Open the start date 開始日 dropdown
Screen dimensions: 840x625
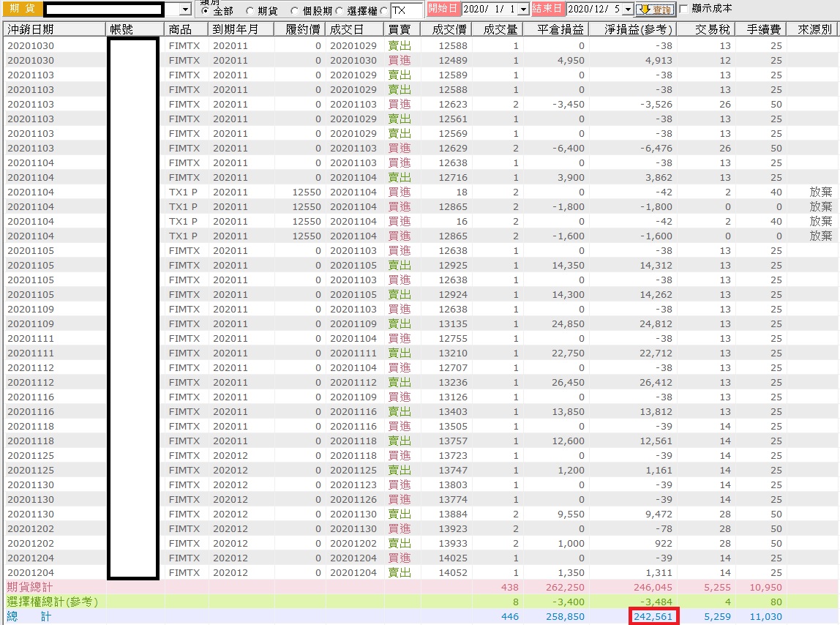tap(523, 9)
